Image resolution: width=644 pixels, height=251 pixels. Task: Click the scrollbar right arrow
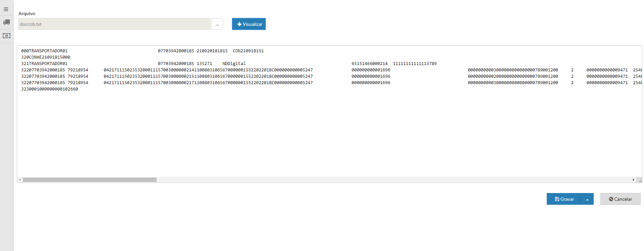(633, 180)
